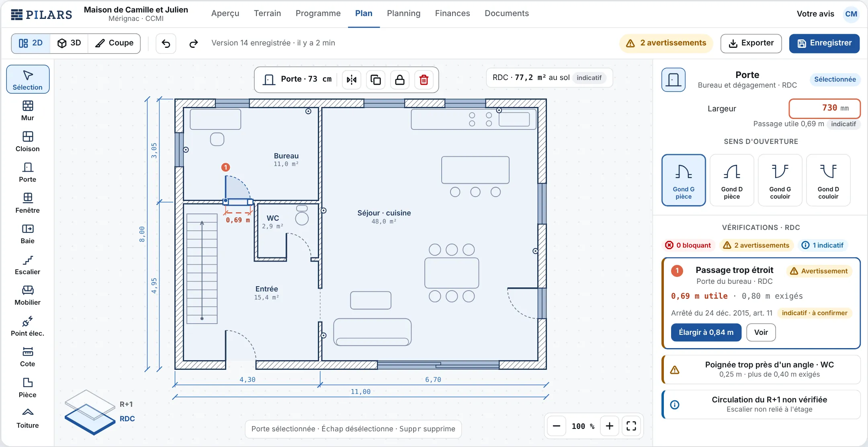Select the Fenêtre window tool
This screenshot has height=447, width=868.
(28, 203)
